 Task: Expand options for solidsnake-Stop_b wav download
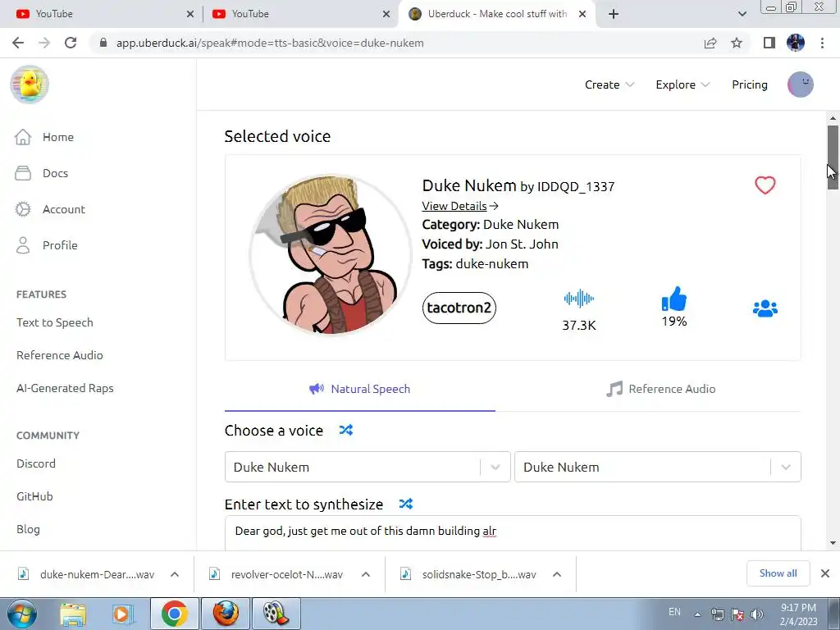(557, 574)
